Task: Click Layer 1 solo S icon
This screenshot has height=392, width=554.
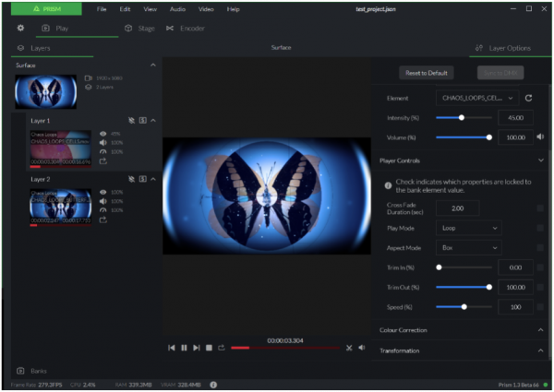Action: pos(143,121)
